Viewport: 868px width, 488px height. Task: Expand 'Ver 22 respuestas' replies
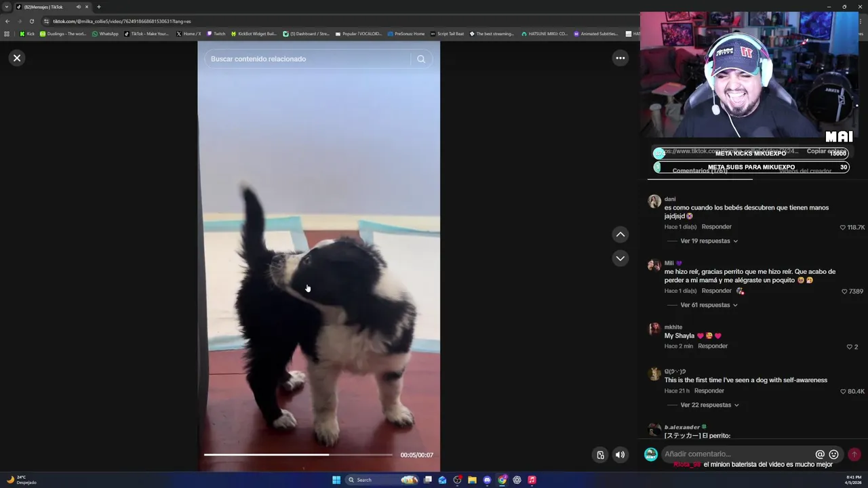click(709, 405)
